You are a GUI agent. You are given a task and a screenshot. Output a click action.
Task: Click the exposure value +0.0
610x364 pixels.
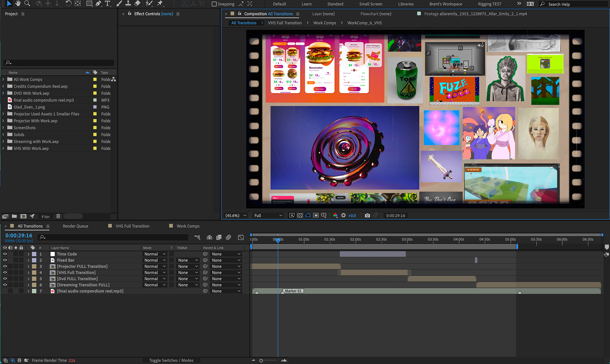pyautogui.click(x=352, y=215)
